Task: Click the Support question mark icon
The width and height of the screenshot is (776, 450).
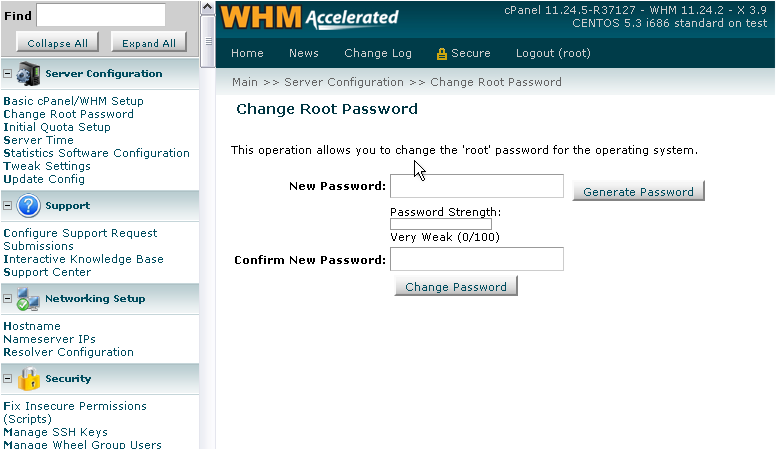Action: [28, 205]
